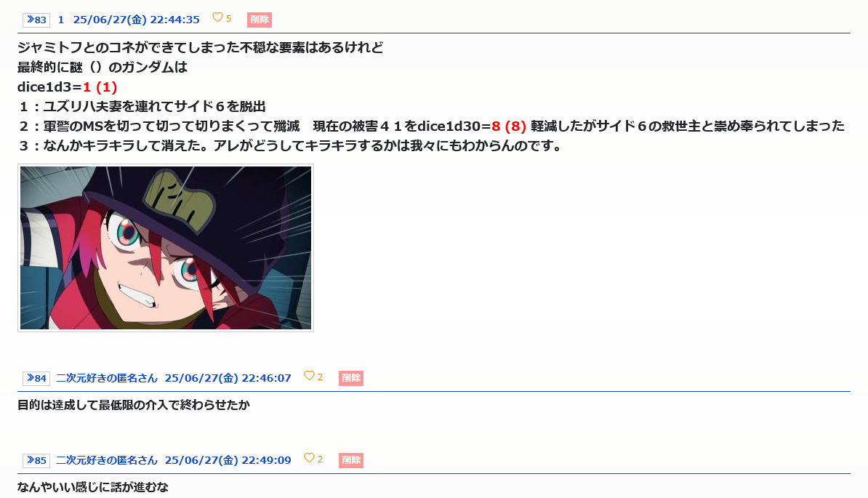This screenshot has width=868, height=498.
Task: Delete post 84 using 削除 button
Action: pos(351,379)
